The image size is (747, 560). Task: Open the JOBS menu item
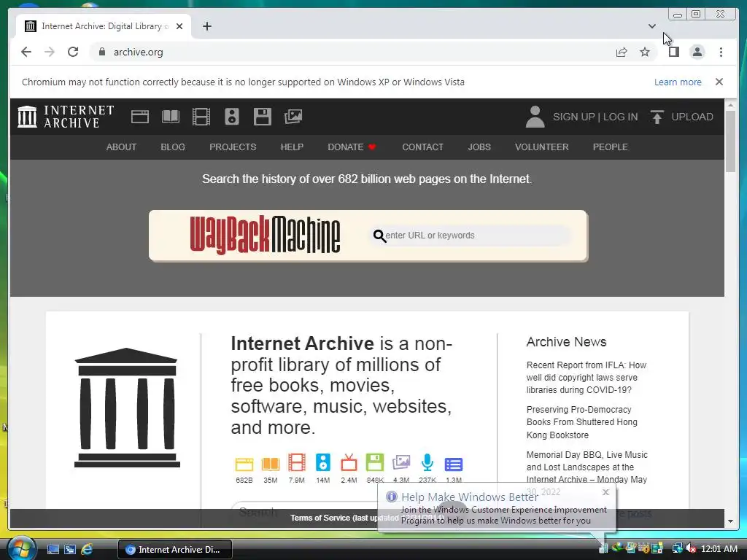point(479,147)
